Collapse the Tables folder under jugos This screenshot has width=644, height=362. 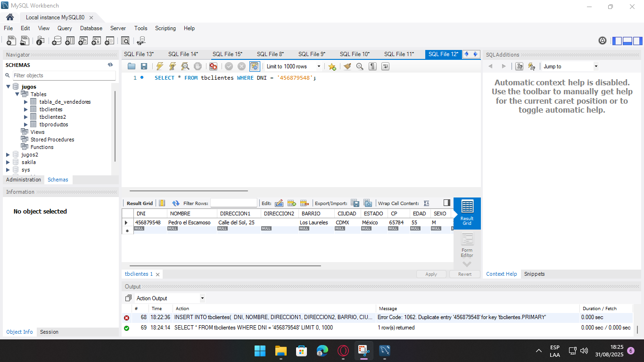(x=17, y=94)
